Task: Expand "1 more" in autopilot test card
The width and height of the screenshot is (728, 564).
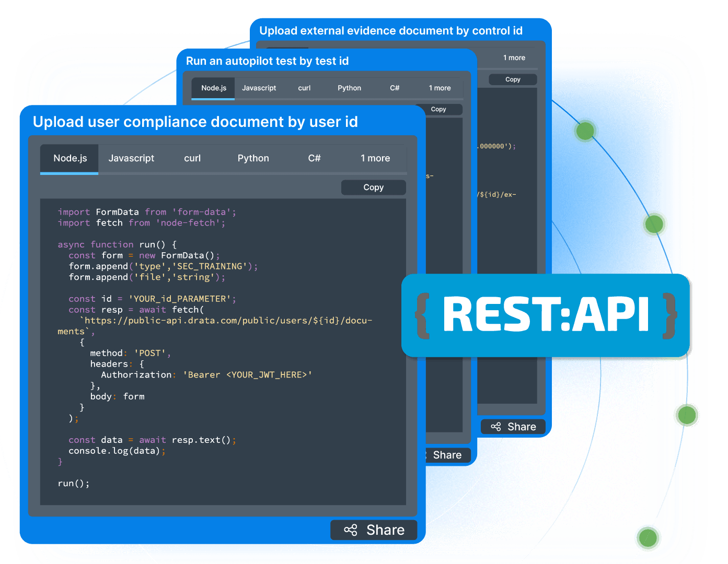Action: [x=440, y=88]
